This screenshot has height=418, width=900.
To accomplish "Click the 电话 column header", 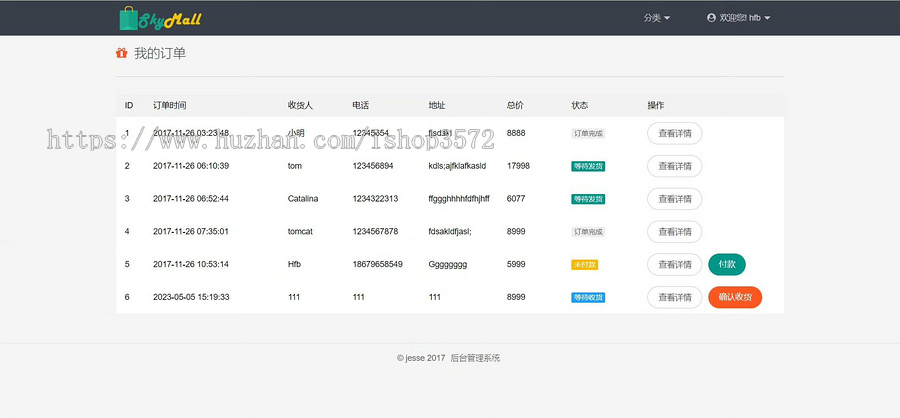I will tap(360, 106).
